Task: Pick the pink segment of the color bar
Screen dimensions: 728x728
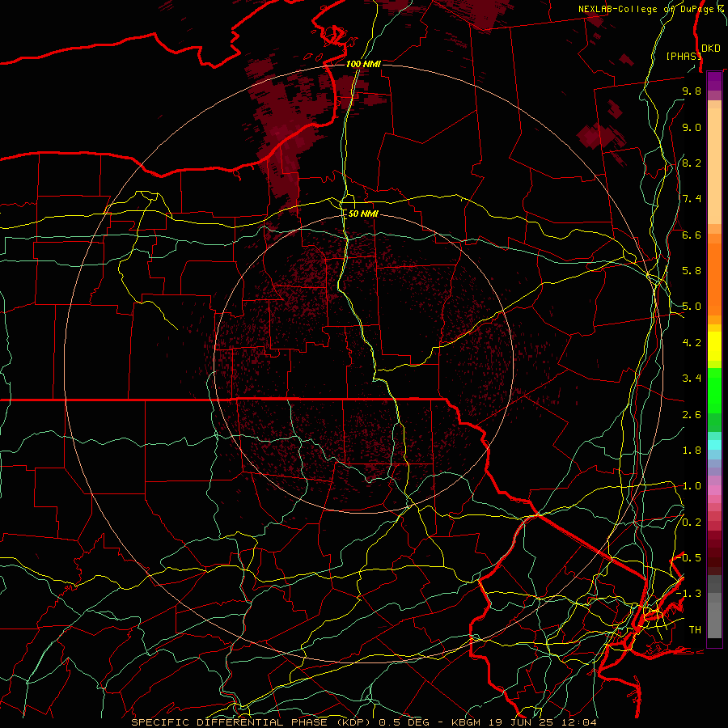Action: [714, 490]
